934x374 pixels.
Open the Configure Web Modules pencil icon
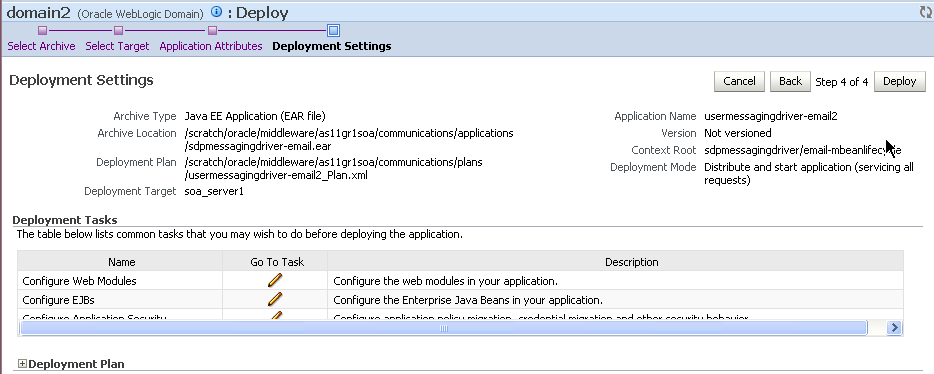pyautogui.click(x=275, y=280)
